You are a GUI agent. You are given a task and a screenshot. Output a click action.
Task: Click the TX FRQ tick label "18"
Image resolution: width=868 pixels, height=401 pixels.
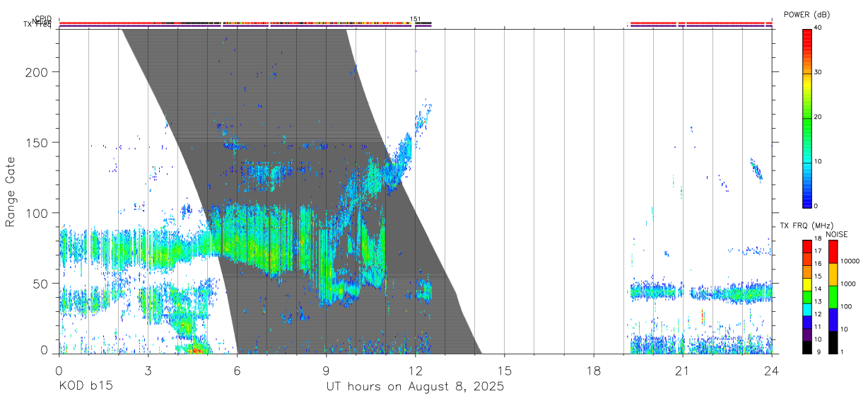[x=818, y=239]
